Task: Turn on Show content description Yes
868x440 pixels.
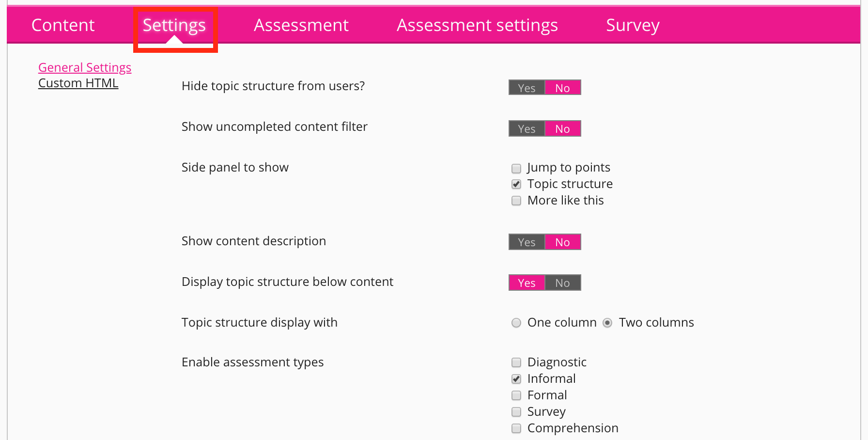Action: coord(527,242)
